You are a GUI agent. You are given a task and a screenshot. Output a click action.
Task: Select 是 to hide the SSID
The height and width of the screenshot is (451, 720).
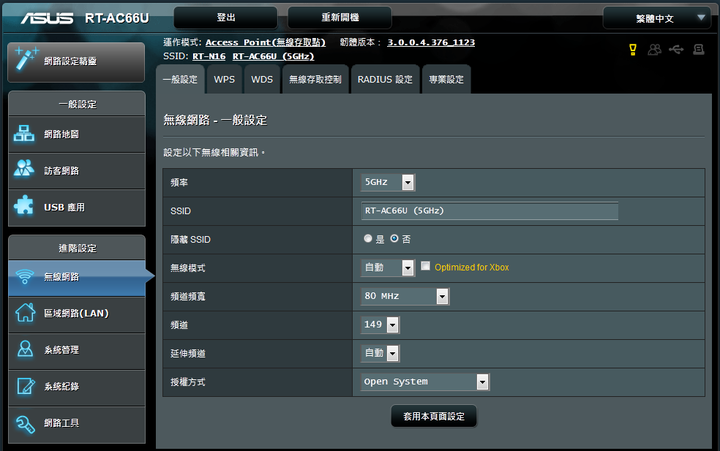(x=367, y=238)
